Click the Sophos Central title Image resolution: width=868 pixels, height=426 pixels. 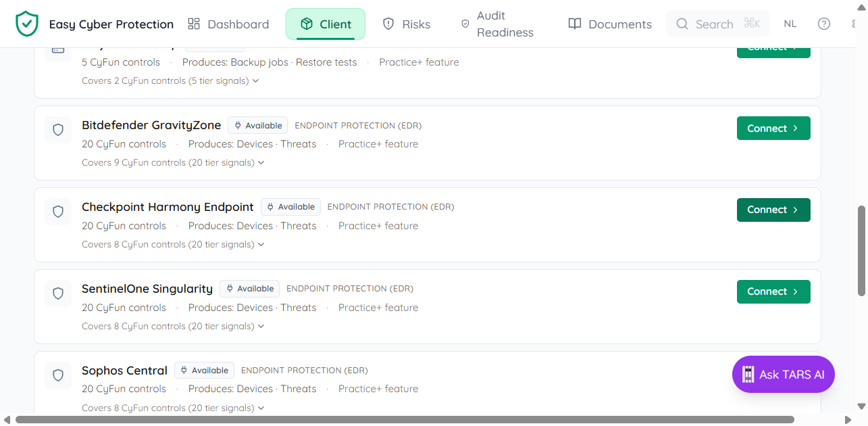[x=124, y=371]
